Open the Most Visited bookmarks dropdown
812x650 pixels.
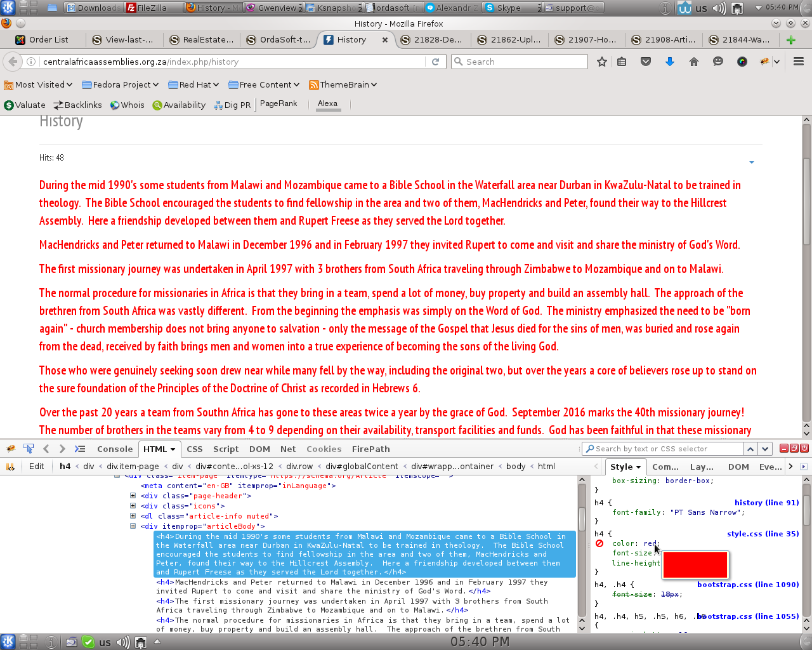pyautogui.click(x=38, y=84)
